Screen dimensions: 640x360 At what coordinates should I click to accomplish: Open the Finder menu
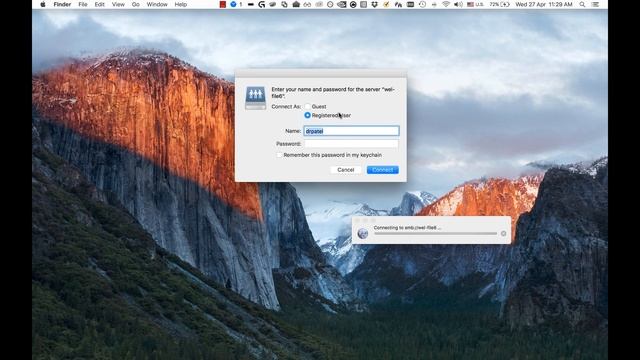pos(62,4)
